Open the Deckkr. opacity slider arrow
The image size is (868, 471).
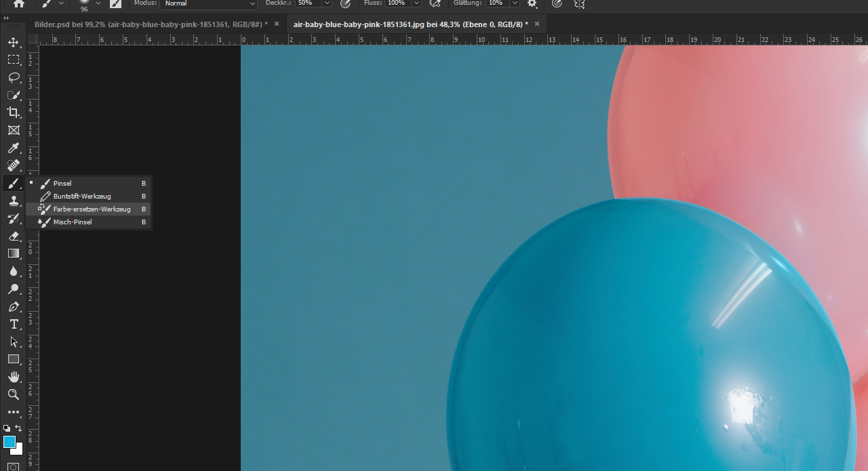pyautogui.click(x=327, y=3)
